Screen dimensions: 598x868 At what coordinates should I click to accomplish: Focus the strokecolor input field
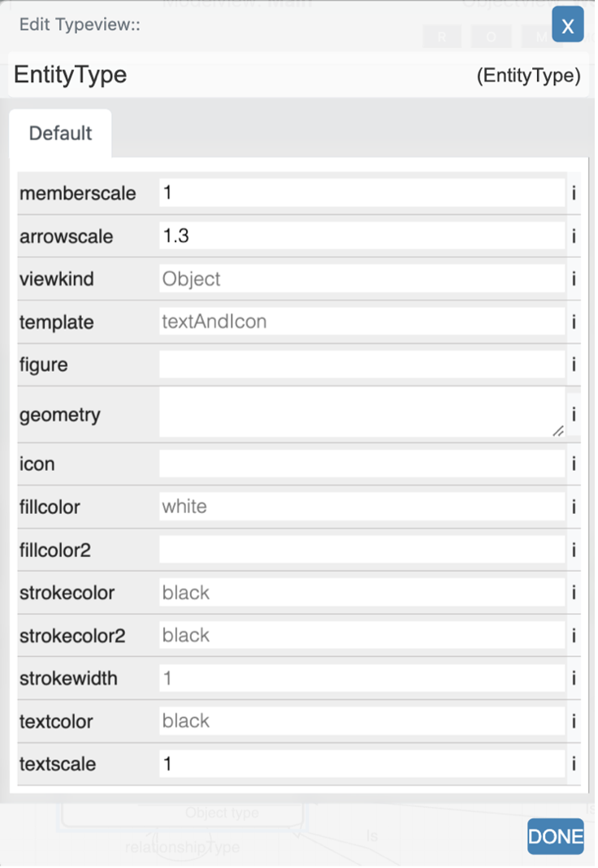[x=362, y=592]
